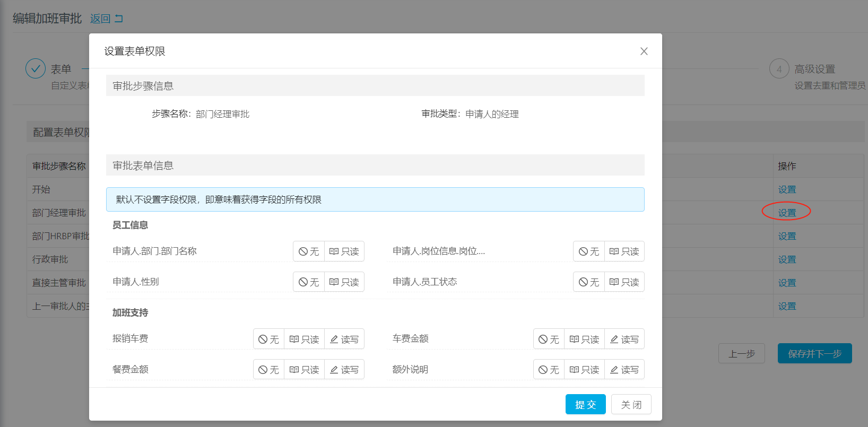Set 申请人.性别 permission to 只读

(x=344, y=282)
